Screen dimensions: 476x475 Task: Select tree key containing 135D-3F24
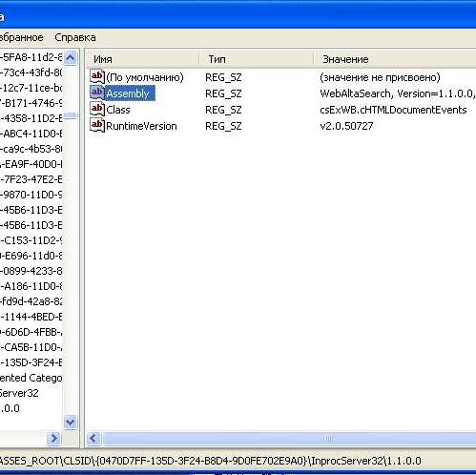31,362
